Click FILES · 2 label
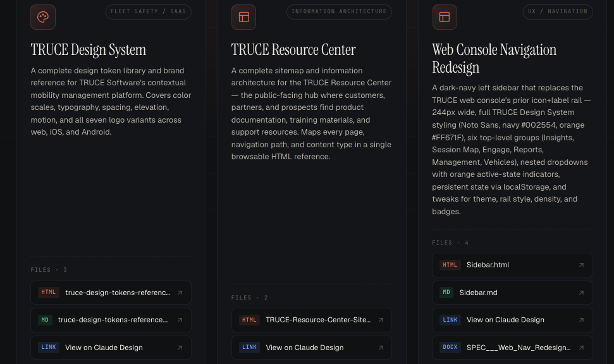Image resolution: width=614 pixels, height=364 pixels. tap(249, 298)
